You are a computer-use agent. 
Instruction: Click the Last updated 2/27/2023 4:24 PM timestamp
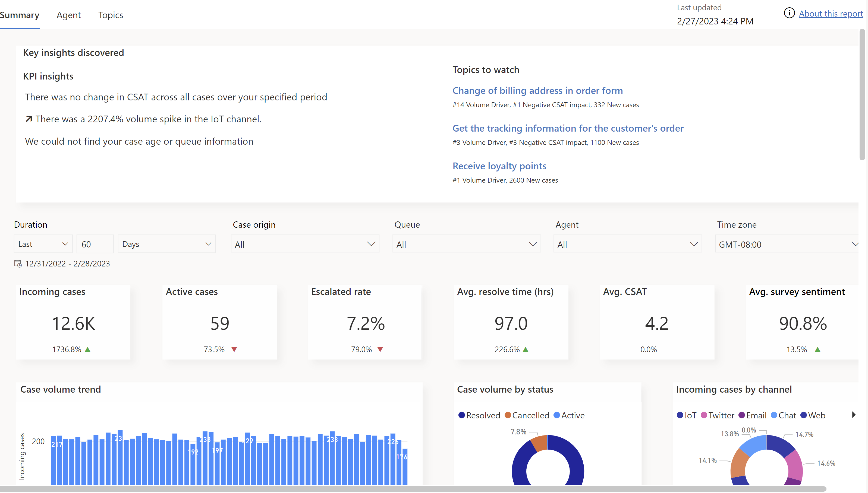[x=715, y=21]
